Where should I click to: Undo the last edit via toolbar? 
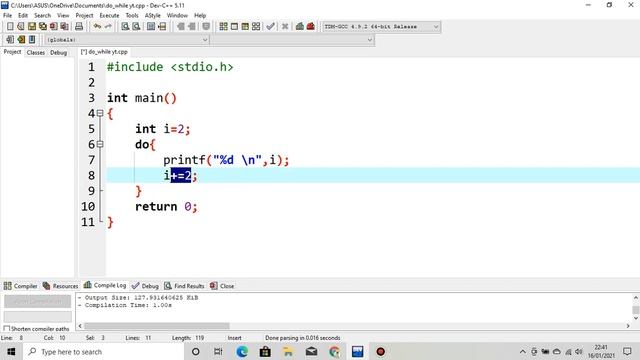(x=97, y=27)
